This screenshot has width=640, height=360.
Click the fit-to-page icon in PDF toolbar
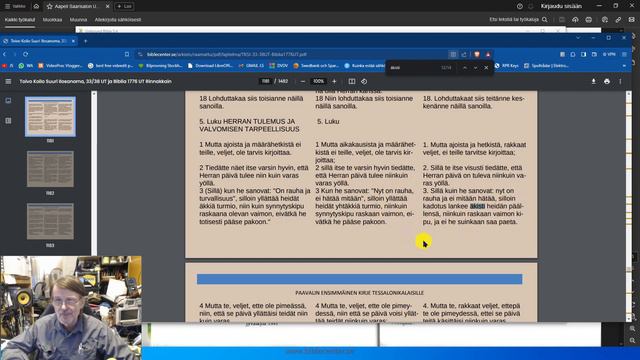coord(351,81)
